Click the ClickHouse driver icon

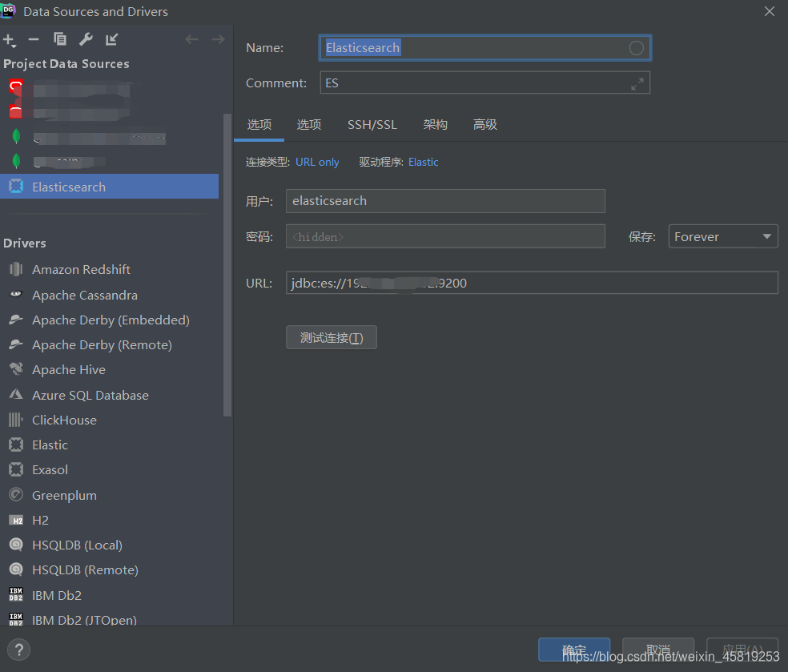16,420
